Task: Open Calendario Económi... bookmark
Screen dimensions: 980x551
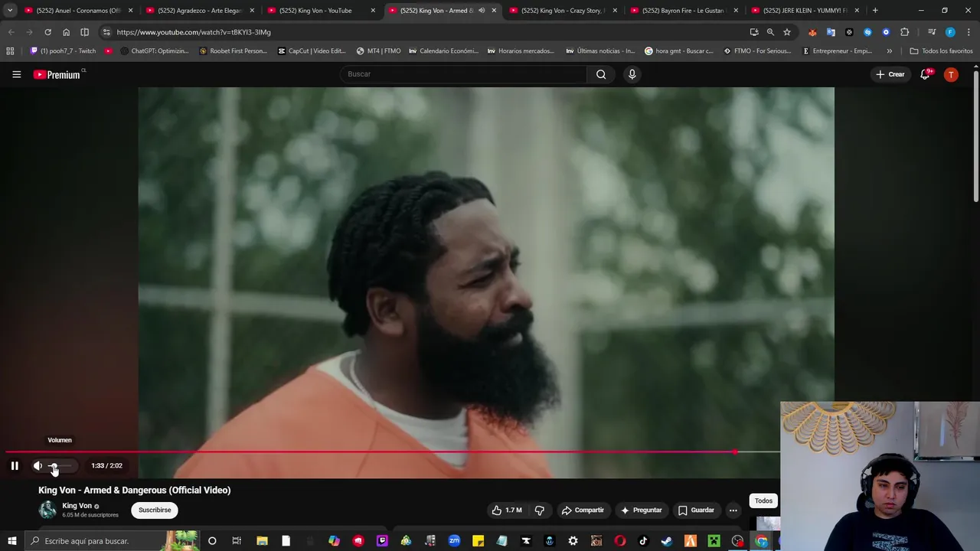Action: tap(443, 51)
